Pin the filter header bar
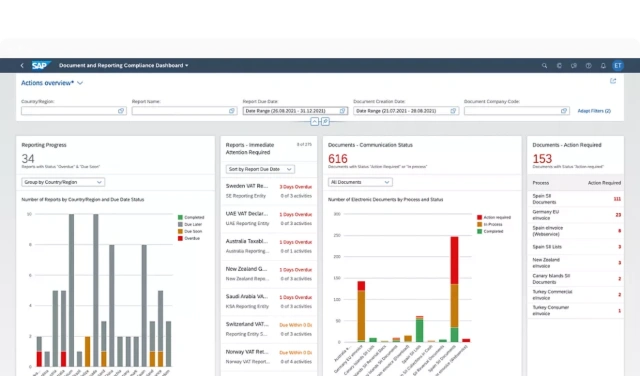 tap(325, 121)
